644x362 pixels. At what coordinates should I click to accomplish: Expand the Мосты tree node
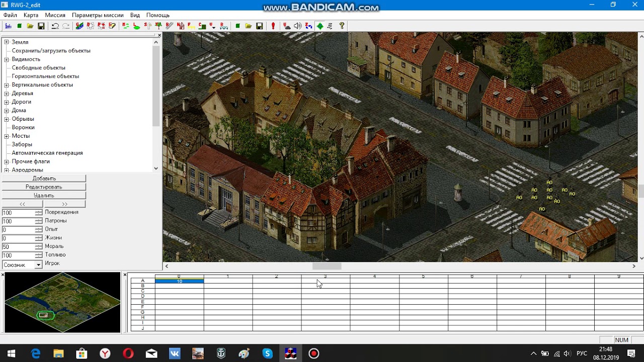[x=7, y=136]
